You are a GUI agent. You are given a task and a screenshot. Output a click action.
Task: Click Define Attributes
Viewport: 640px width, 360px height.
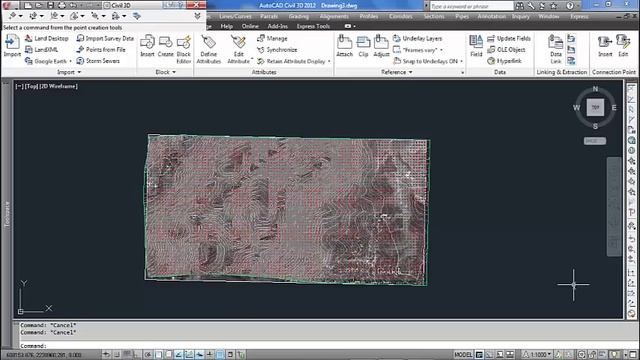pos(209,49)
